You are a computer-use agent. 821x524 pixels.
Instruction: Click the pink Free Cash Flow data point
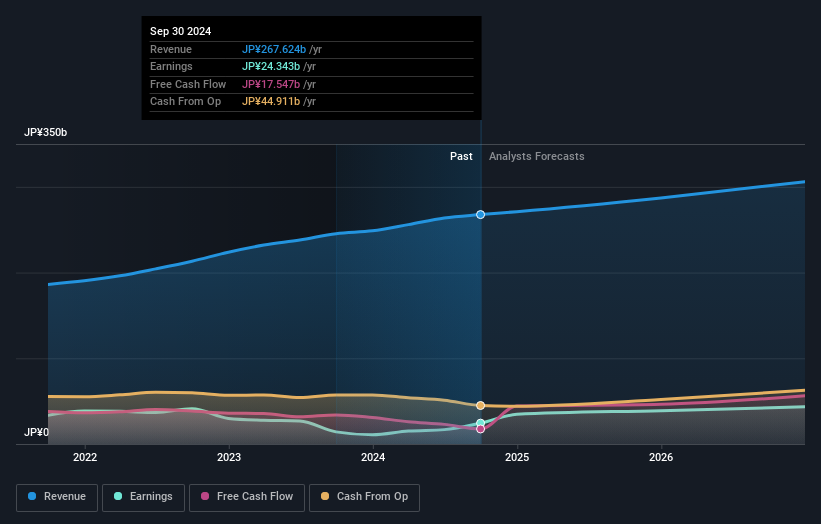click(480, 429)
